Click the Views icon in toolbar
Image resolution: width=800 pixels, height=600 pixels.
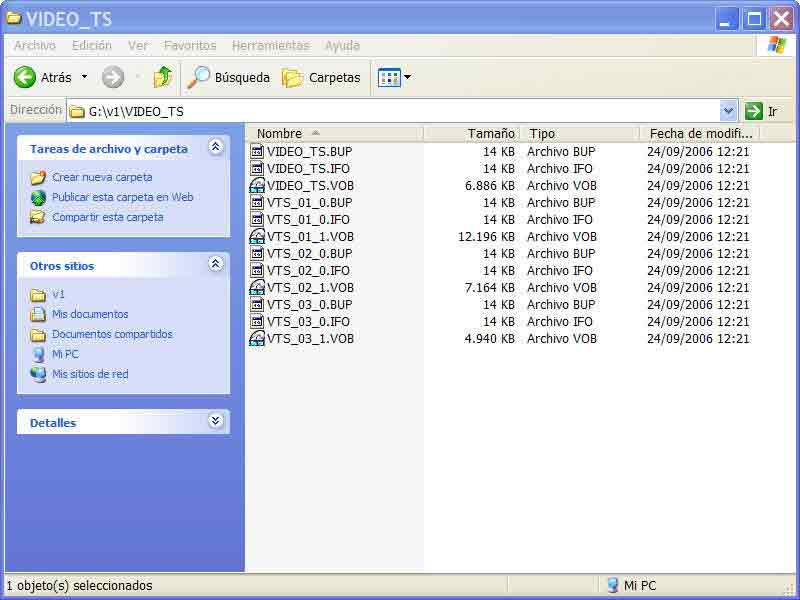click(x=389, y=78)
